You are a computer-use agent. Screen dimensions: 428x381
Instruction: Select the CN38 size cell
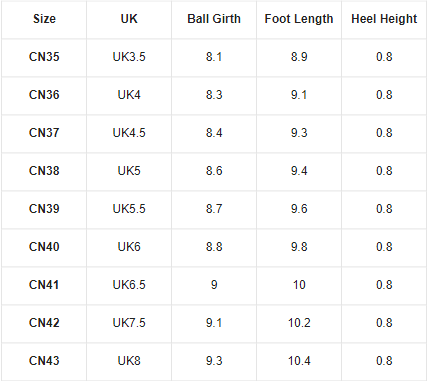click(x=44, y=171)
